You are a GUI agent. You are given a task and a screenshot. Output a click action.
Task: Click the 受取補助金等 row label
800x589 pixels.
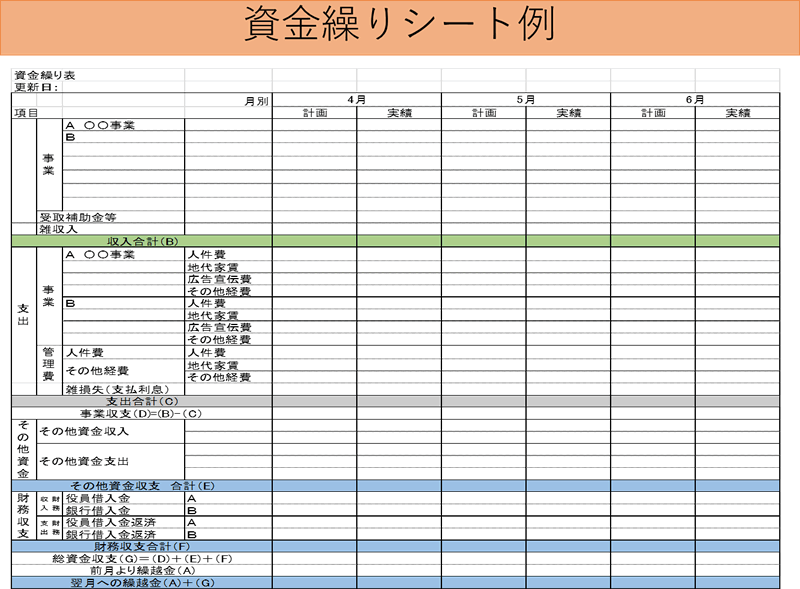[78, 216]
